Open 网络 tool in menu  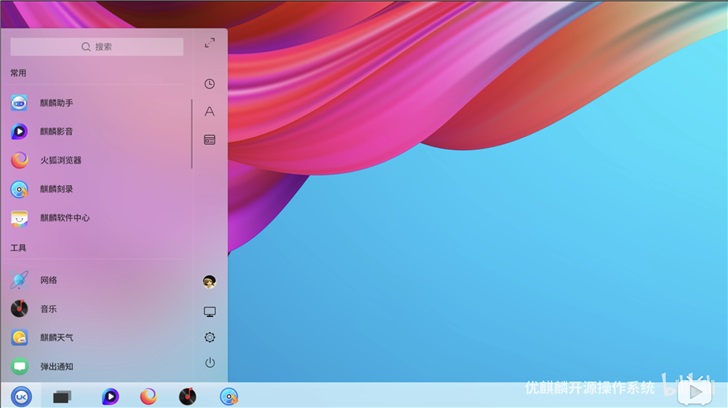click(48, 280)
